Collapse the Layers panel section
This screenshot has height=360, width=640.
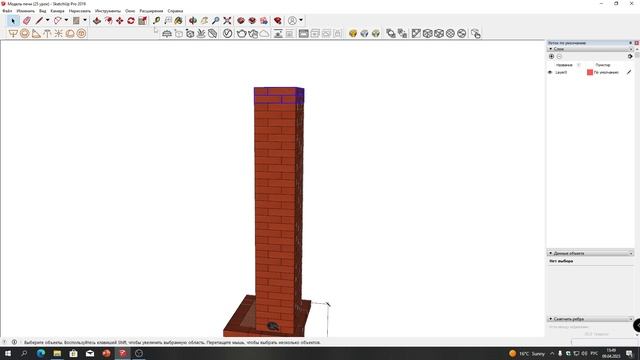tap(551, 49)
